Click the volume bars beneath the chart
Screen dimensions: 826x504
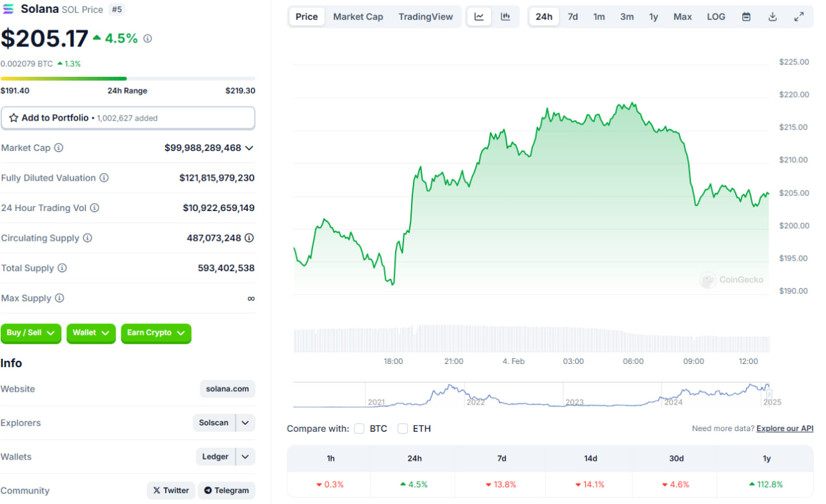click(531, 339)
